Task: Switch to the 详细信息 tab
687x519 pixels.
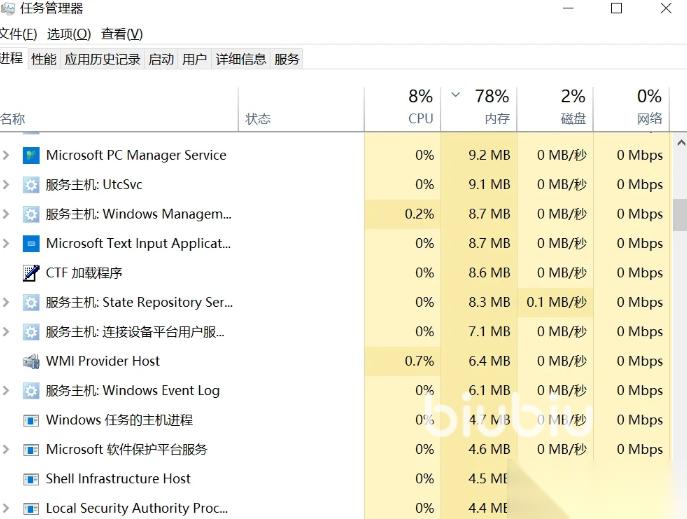Action: [241, 59]
